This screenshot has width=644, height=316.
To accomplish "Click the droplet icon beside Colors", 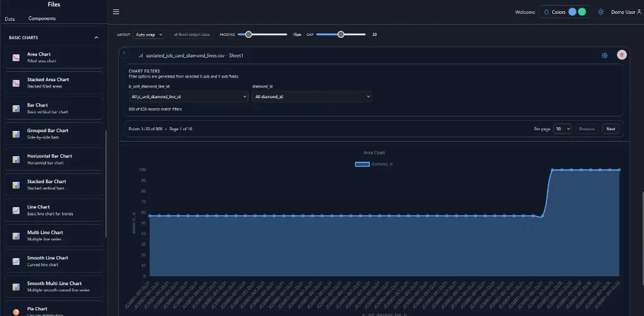I will [547, 12].
